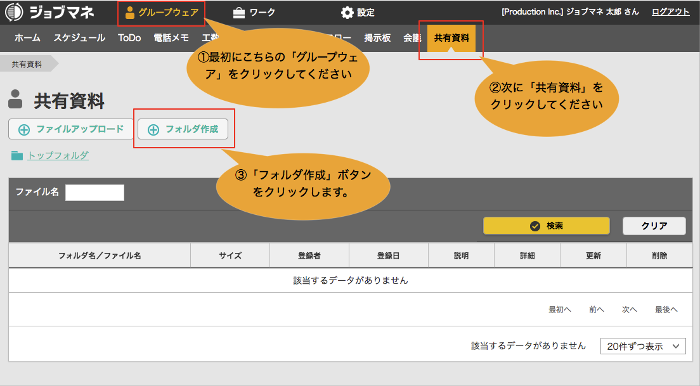700x386 pixels.
Task: Go to previous page via 前へ
Action: tap(597, 310)
